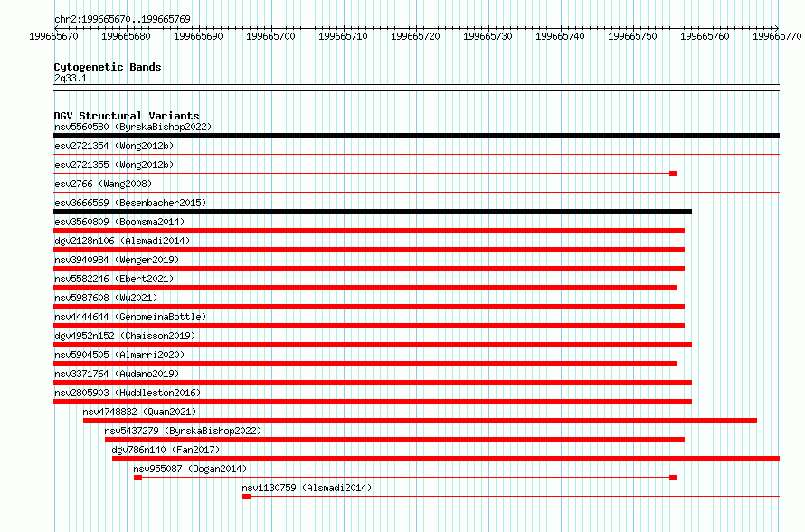Select the esv2721354 (Wong2012b) label
This screenshot has height=532, width=805.
click(x=114, y=146)
